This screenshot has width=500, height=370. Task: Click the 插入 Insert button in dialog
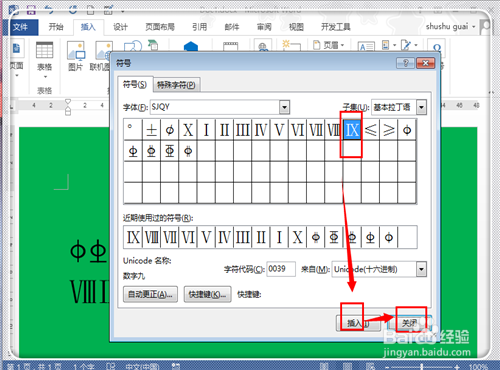click(357, 323)
